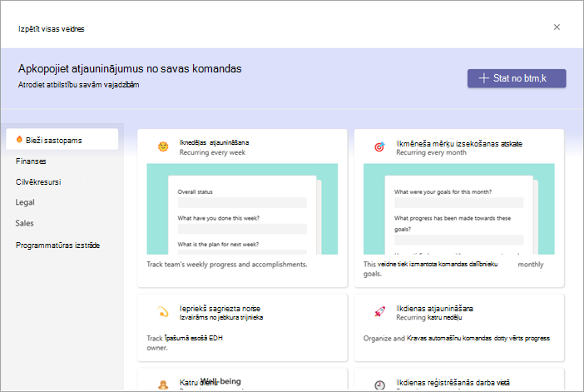Click the Recurring katru nedēļu subtitle
Screen dimensions: 584x392
point(429,317)
